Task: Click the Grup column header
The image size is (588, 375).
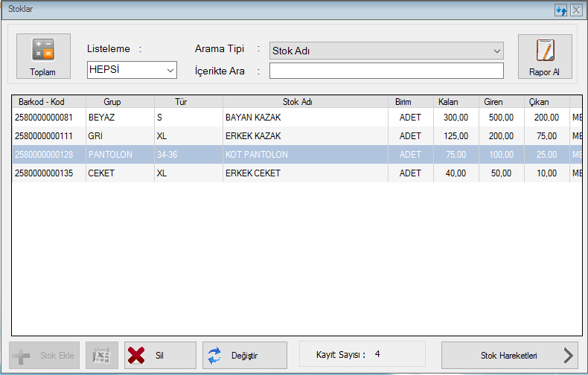Action: [113, 101]
